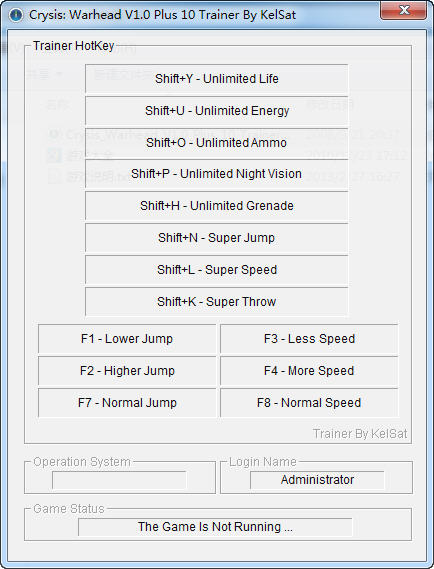
Task: Reset with F7 Normal Jump button
Action: point(127,402)
